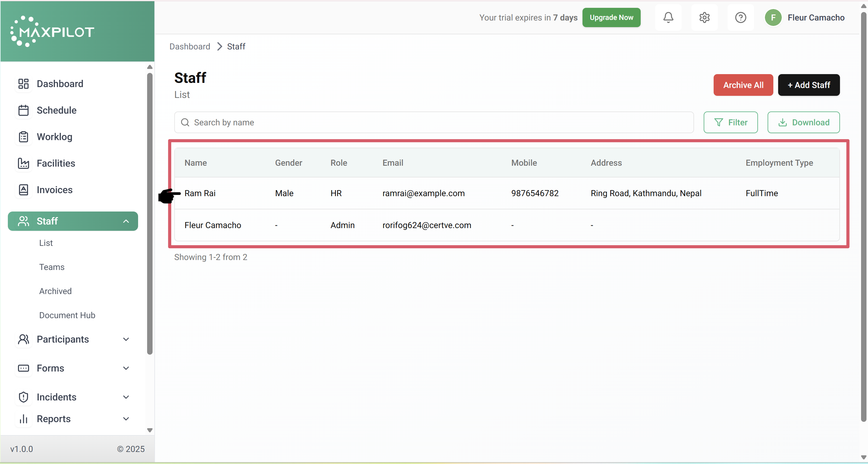Screen dimensions: 868x464
Task: Expand the Participants menu
Action: (126, 339)
